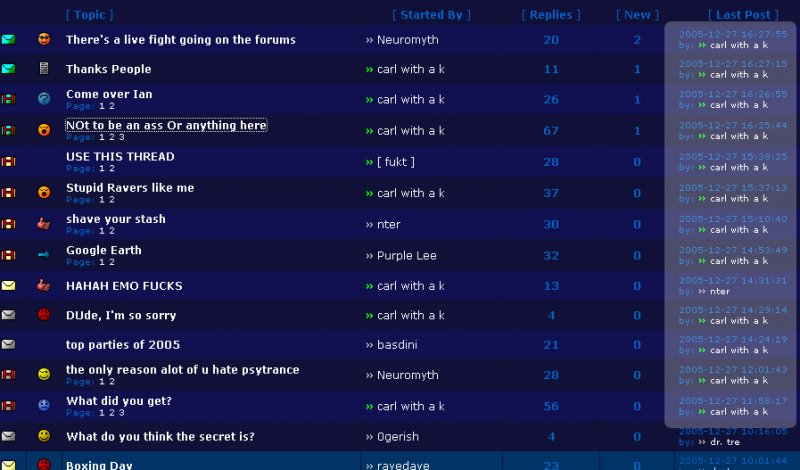
Task: Click sunglasses smiley on live fight thread
Action: tap(44, 39)
